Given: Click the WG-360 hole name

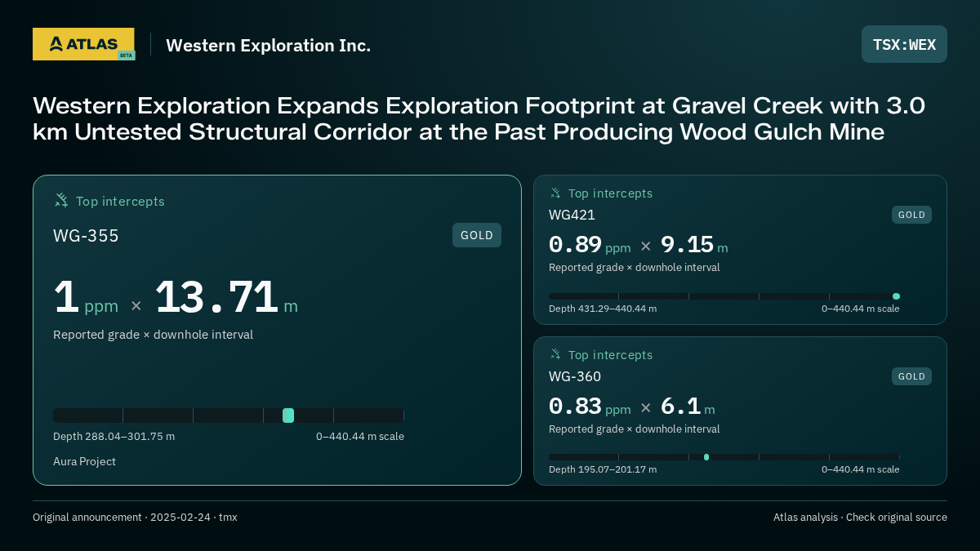Looking at the screenshot, I should click(x=575, y=376).
